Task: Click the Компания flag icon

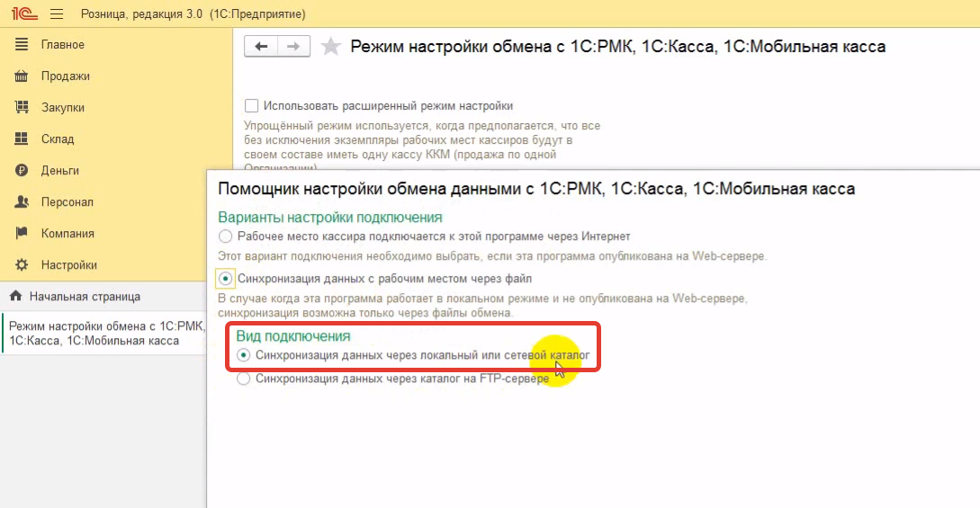Action: [22, 233]
